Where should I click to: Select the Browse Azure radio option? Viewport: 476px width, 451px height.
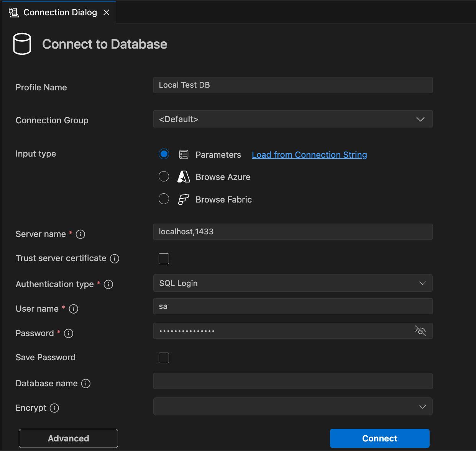(x=164, y=176)
